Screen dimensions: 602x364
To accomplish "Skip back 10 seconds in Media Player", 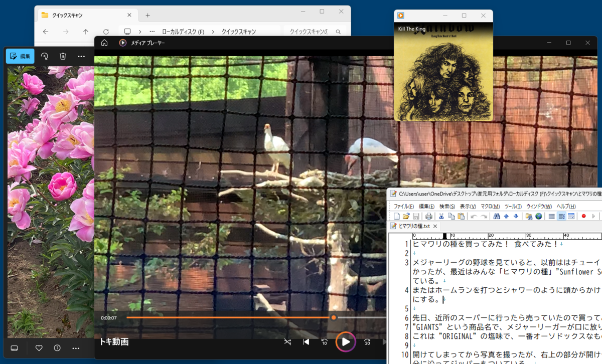I will [x=325, y=342].
